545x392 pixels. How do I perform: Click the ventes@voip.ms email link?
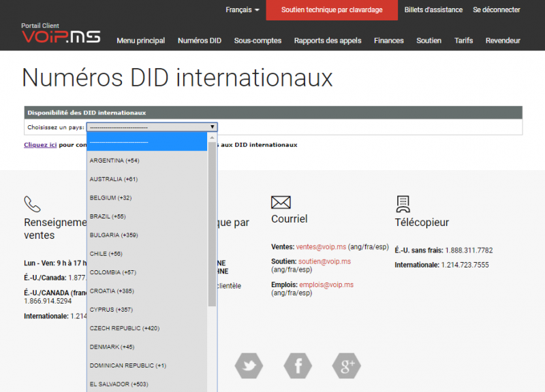coord(321,247)
